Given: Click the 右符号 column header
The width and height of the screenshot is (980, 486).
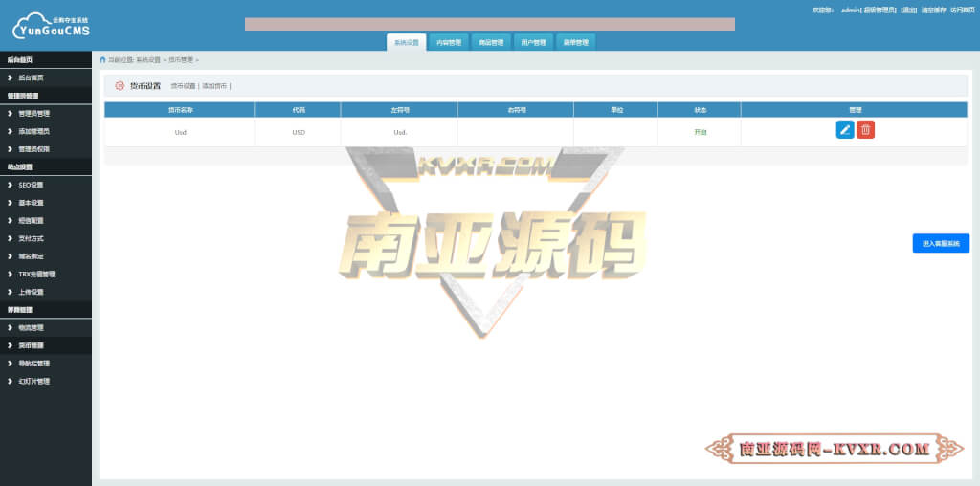Looking at the screenshot, I should [516, 110].
